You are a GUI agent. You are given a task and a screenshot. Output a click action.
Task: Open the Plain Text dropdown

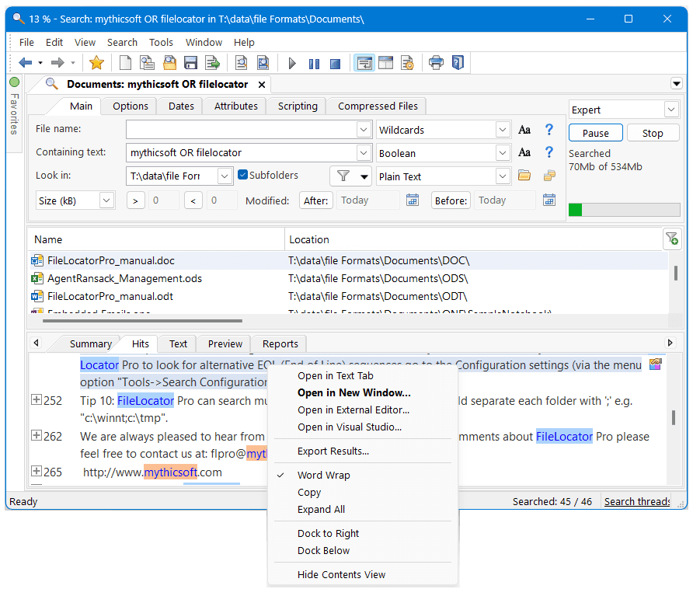click(503, 176)
